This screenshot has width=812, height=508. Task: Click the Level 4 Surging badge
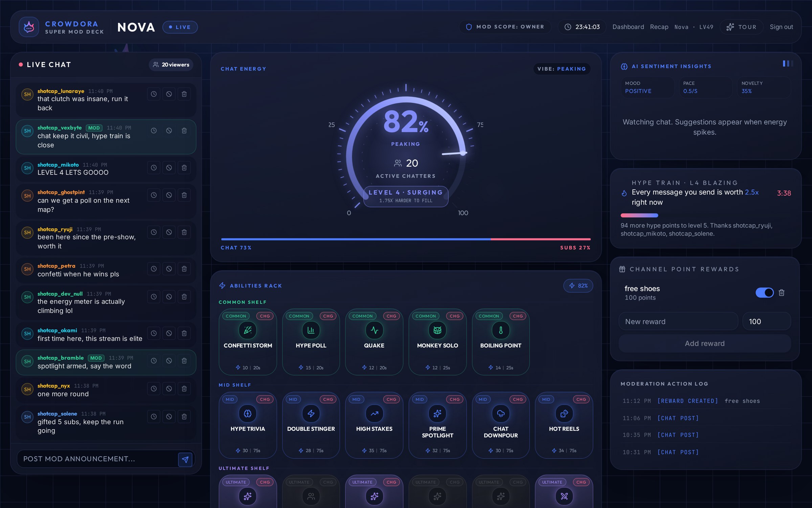click(x=406, y=196)
